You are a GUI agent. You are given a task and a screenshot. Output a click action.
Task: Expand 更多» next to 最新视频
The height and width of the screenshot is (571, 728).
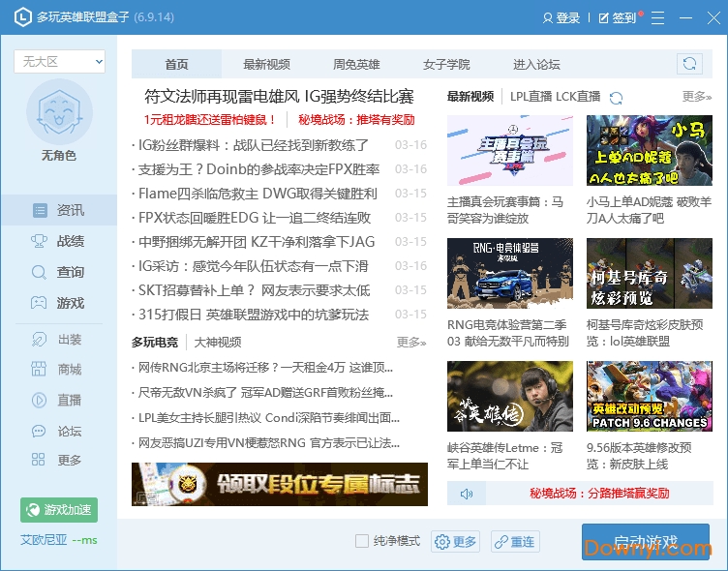click(696, 97)
